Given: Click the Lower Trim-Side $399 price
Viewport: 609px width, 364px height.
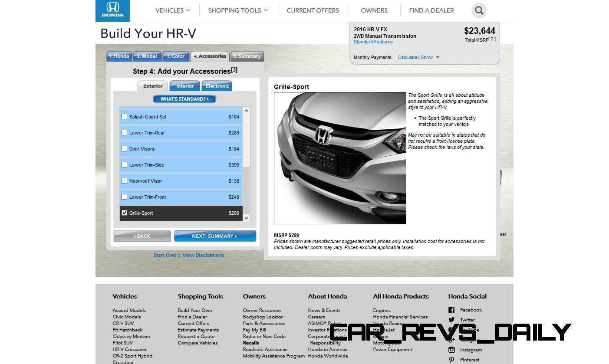Looking at the screenshot, I should pos(234,165).
